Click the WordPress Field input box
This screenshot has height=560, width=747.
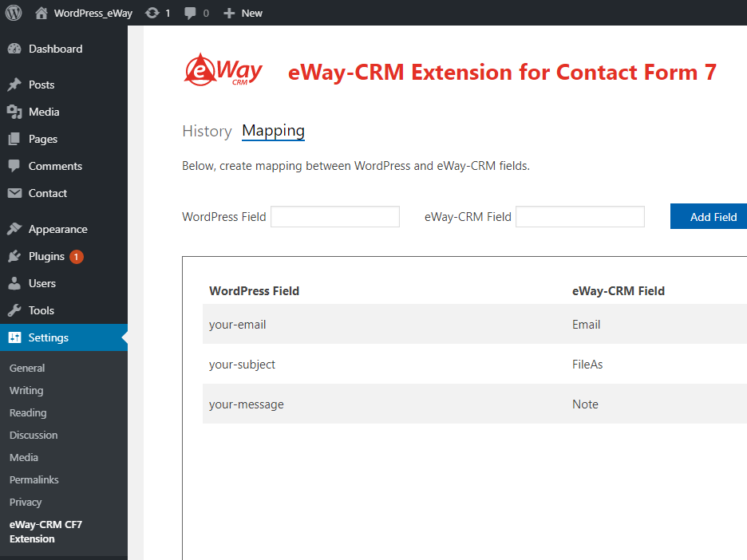pos(335,217)
